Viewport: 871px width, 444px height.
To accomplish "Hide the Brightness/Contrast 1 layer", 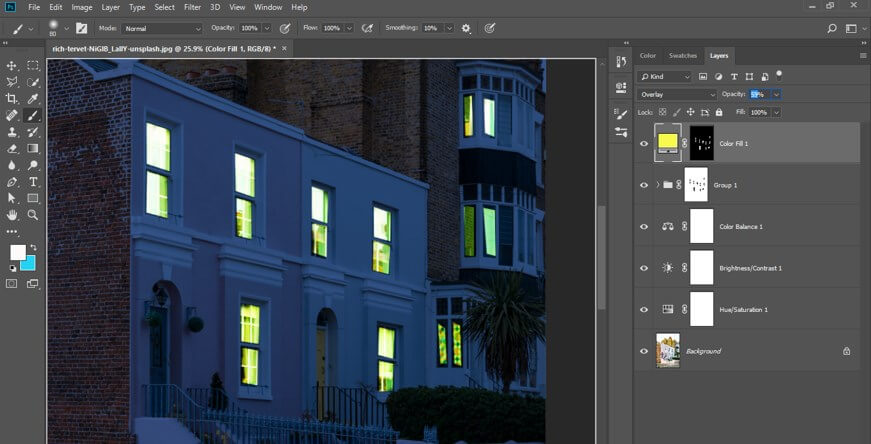I will point(644,268).
